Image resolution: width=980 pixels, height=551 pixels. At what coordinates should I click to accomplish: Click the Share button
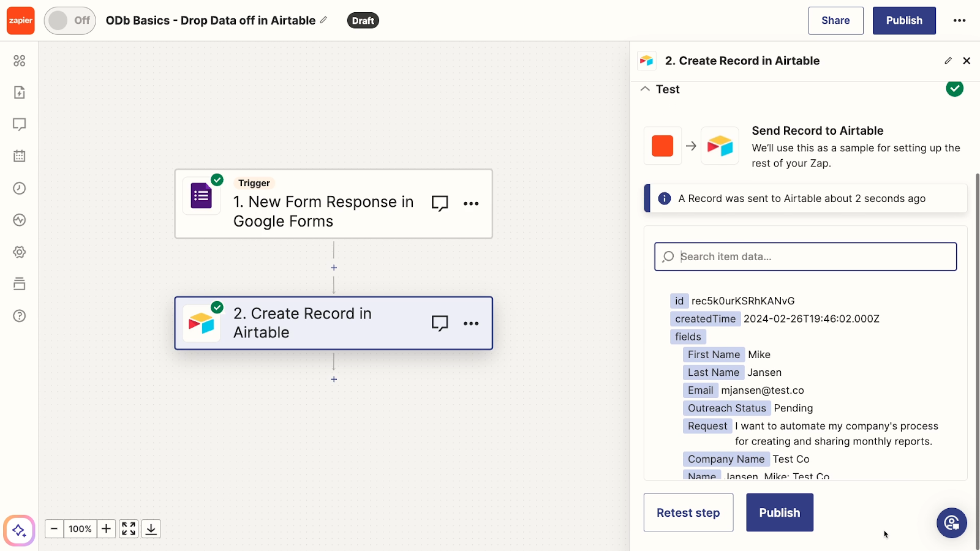click(x=835, y=21)
